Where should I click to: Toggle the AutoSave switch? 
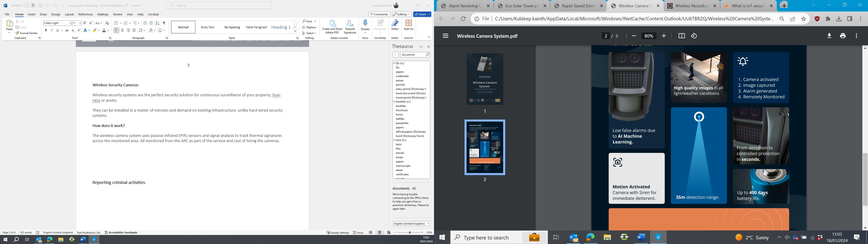30,5
